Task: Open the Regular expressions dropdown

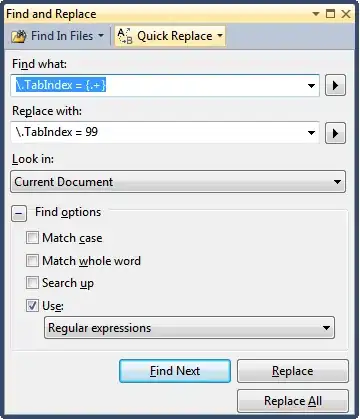Action: click(x=189, y=328)
